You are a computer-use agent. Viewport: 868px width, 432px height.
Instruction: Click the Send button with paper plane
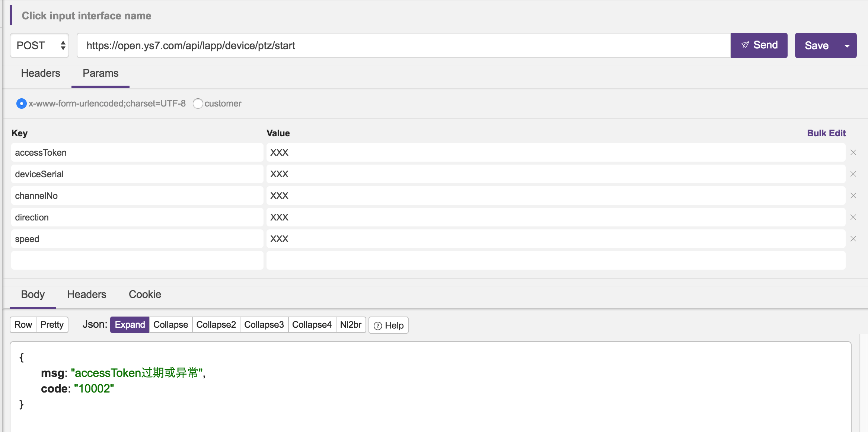[759, 45]
